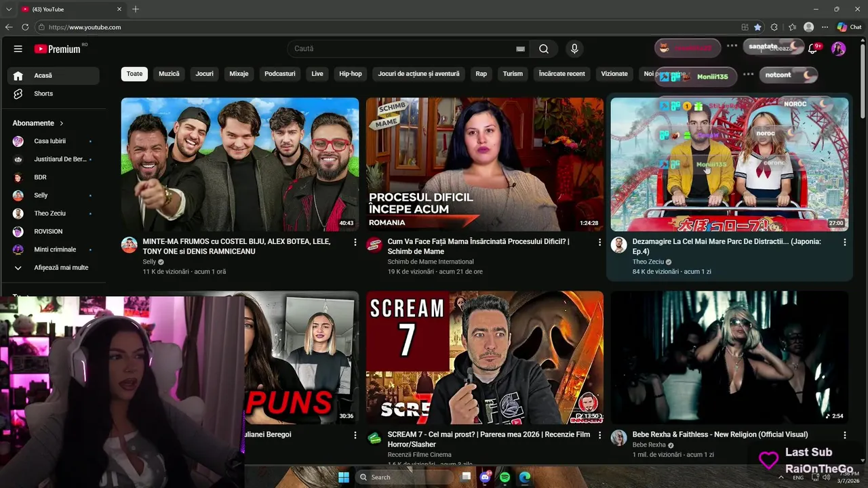Open browser settings three-dots menu

(825, 27)
